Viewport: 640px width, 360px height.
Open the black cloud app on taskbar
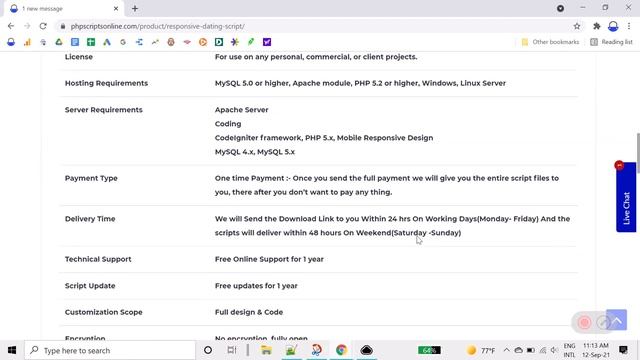(x=367, y=350)
